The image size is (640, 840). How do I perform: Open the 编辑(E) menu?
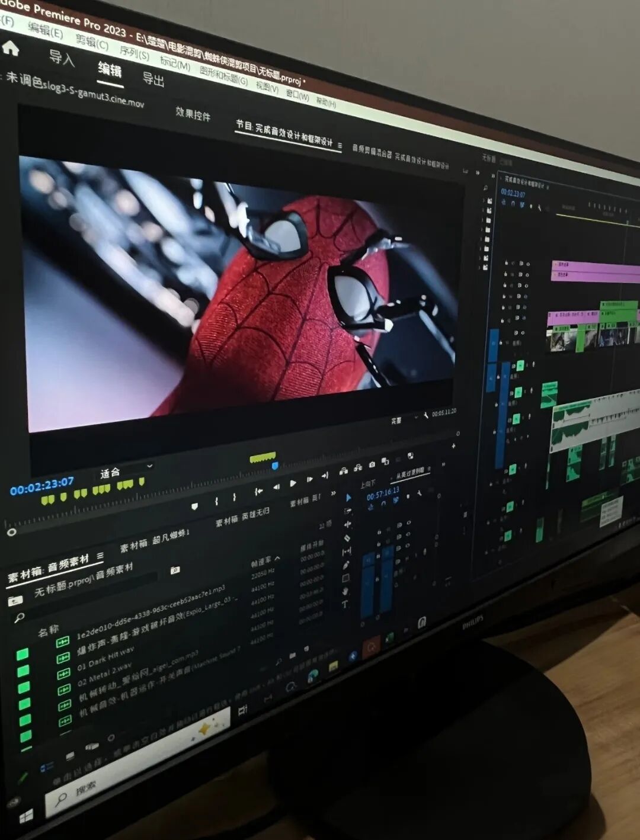[x=45, y=30]
